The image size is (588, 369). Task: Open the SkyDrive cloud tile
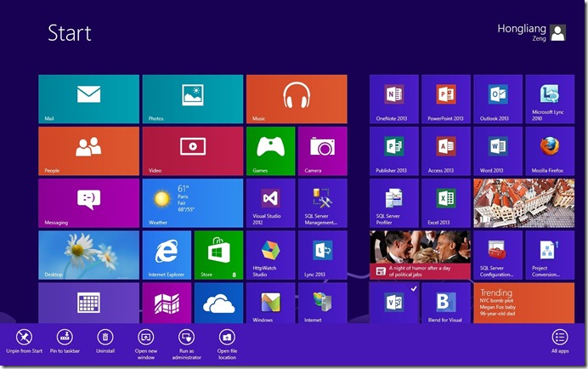[x=218, y=303]
